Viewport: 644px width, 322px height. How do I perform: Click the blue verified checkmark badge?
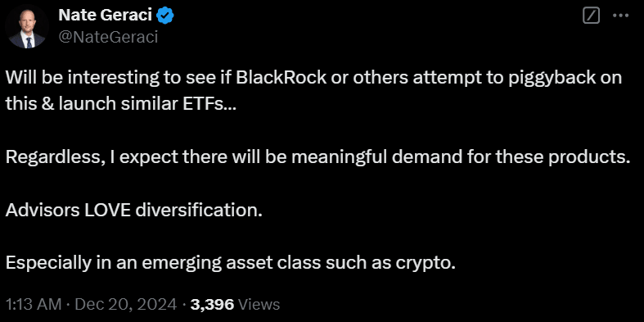coord(167,16)
